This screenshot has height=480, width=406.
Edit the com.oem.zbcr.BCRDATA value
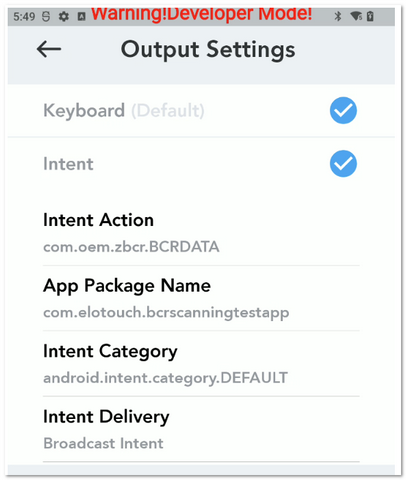click(131, 247)
